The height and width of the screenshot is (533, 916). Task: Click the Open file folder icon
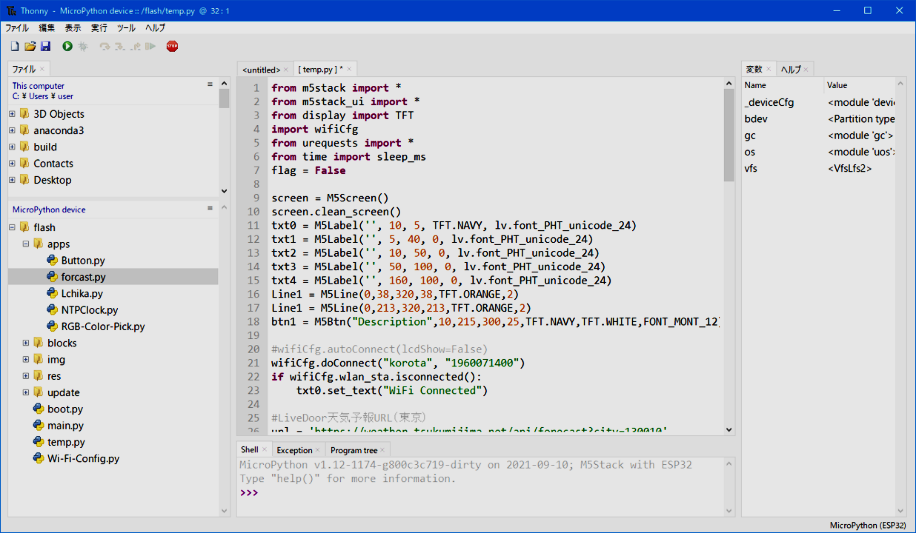[30, 46]
